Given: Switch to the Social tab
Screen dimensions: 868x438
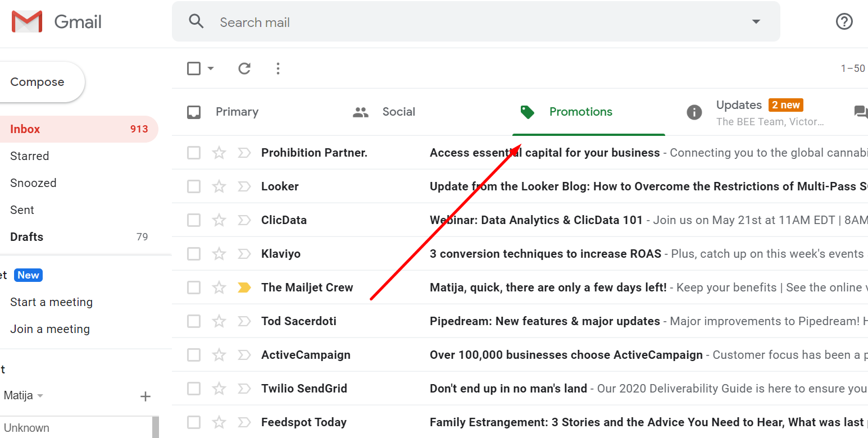Looking at the screenshot, I should point(398,112).
